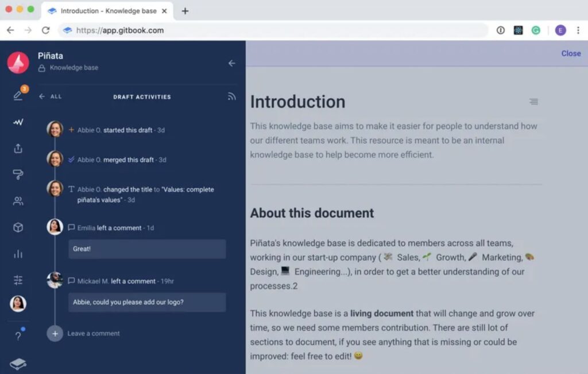The height and width of the screenshot is (374, 588).
Task: Click the share/export upload icon
Action: click(18, 149)
